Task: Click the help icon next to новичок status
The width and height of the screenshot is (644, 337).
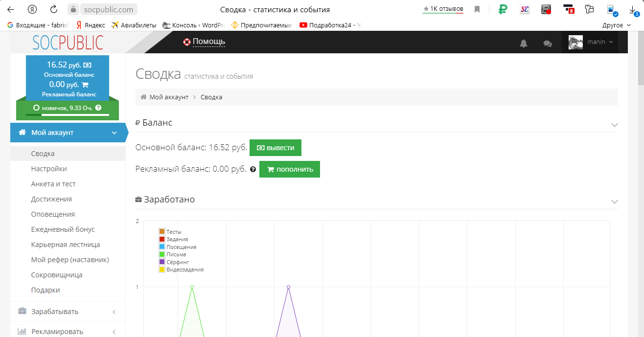Action: coord(98,108)
